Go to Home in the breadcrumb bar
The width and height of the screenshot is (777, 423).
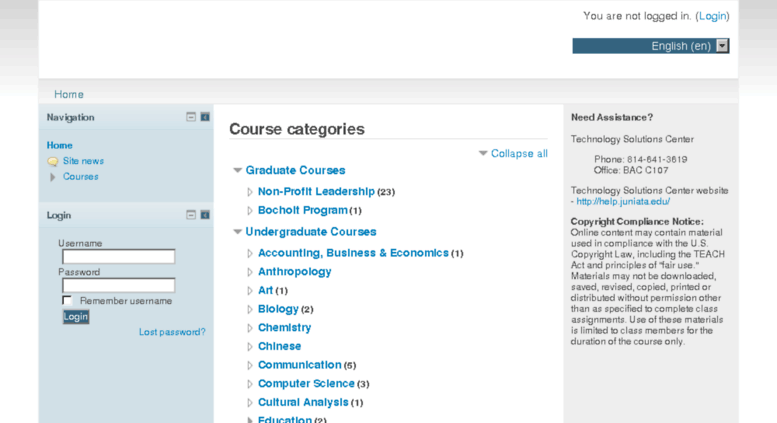69,94
